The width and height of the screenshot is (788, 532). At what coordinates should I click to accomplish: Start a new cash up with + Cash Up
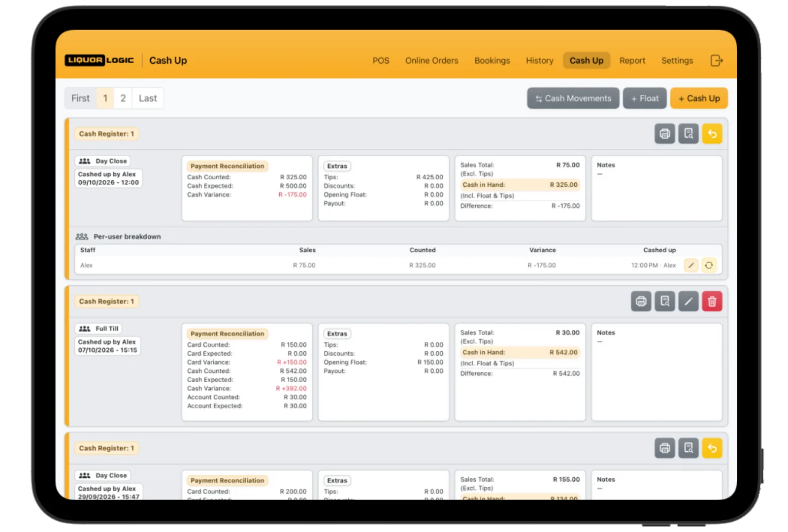pyautogui.click(x=699, y=98)
